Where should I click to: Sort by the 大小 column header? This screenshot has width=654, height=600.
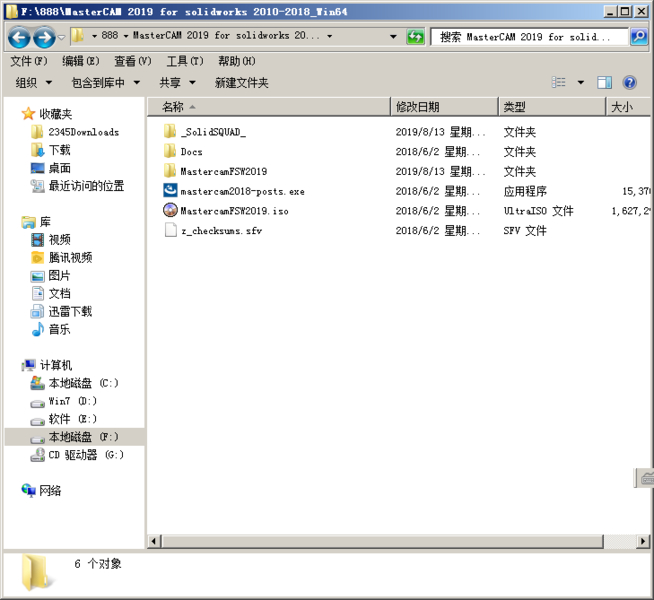coord(629,107)
